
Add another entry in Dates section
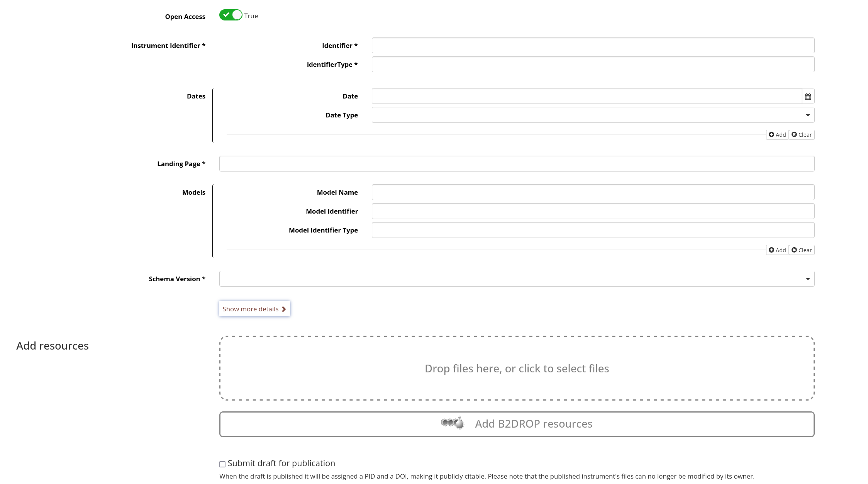pyautogui.click(x=777, y=134)
